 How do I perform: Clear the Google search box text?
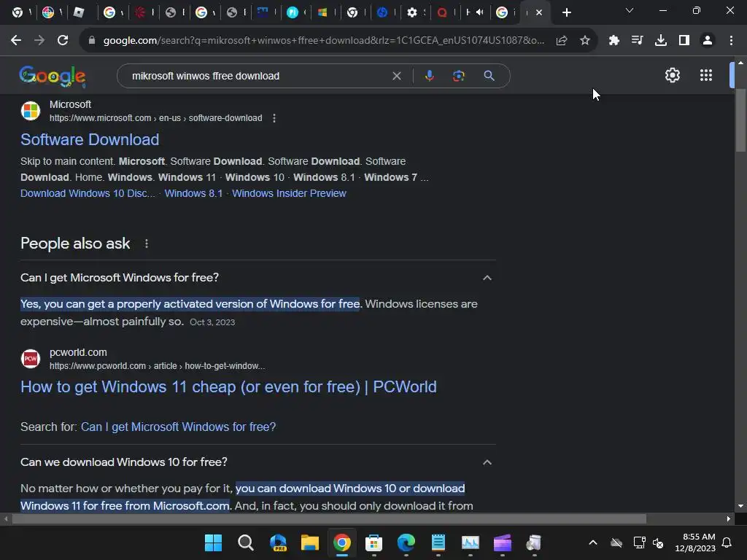pyautogui.click(x=396, y=76)
